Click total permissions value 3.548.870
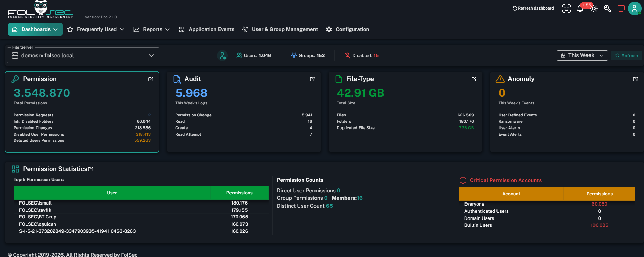The height and width of the screenshot is (257, 644). pyautogui.click(x=42, y=93)
